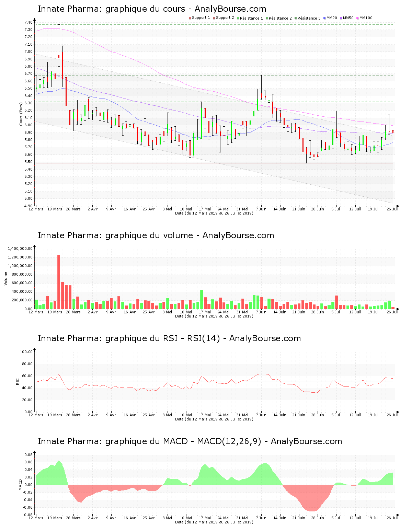Click the date range caption under RSI chart
This screenshot has height=532, width=412.
214,419
